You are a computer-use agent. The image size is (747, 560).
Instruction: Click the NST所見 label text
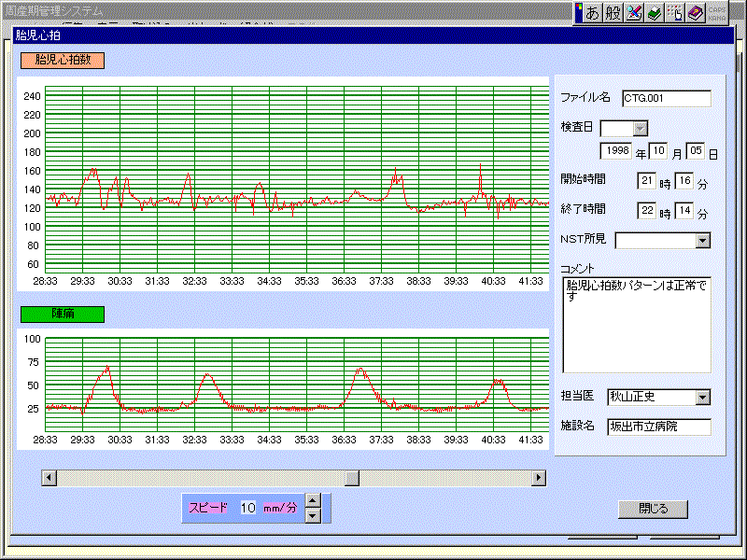[584, 239]
